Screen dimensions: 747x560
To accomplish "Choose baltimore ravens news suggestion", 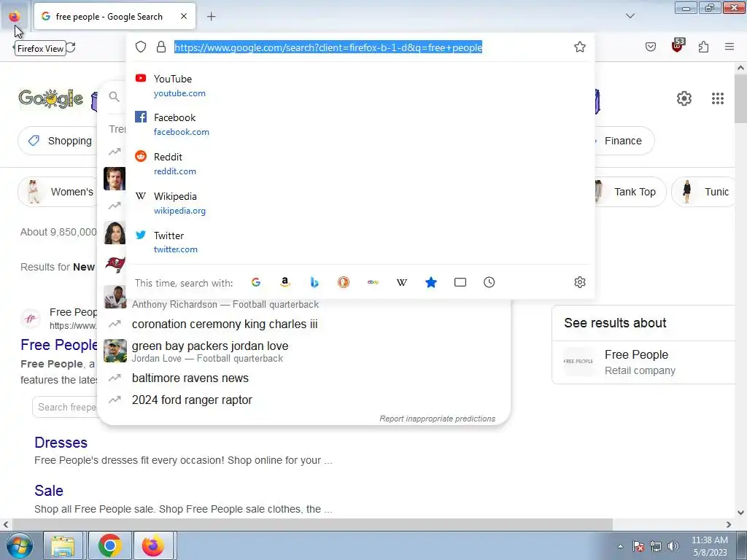I will [303, 378].
